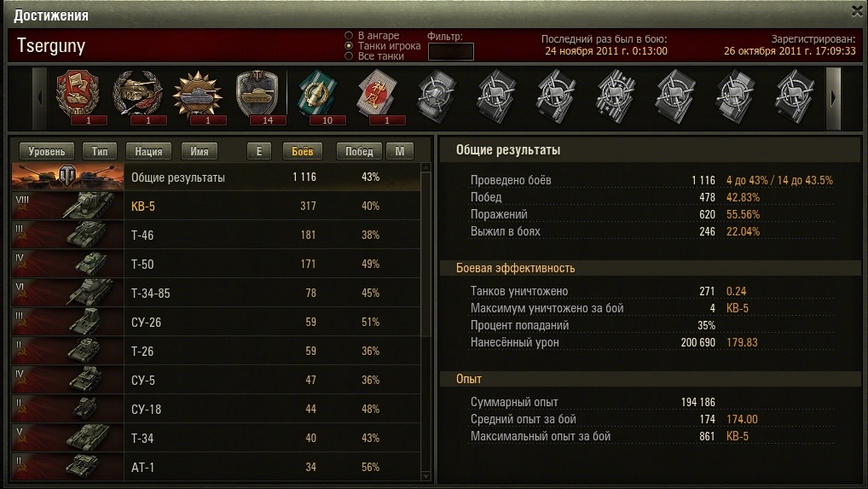Click tank list scroll down arrow

[425, 476]
